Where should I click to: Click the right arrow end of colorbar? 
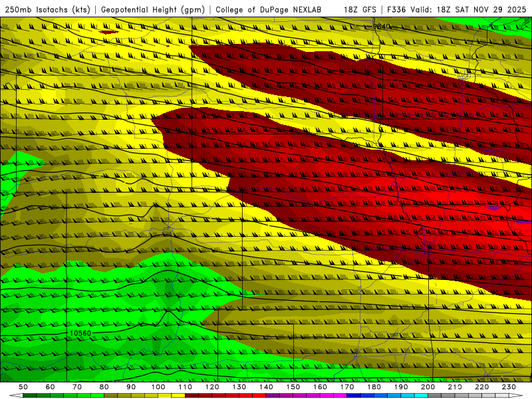pyautogui.click(x=516, y=396)
